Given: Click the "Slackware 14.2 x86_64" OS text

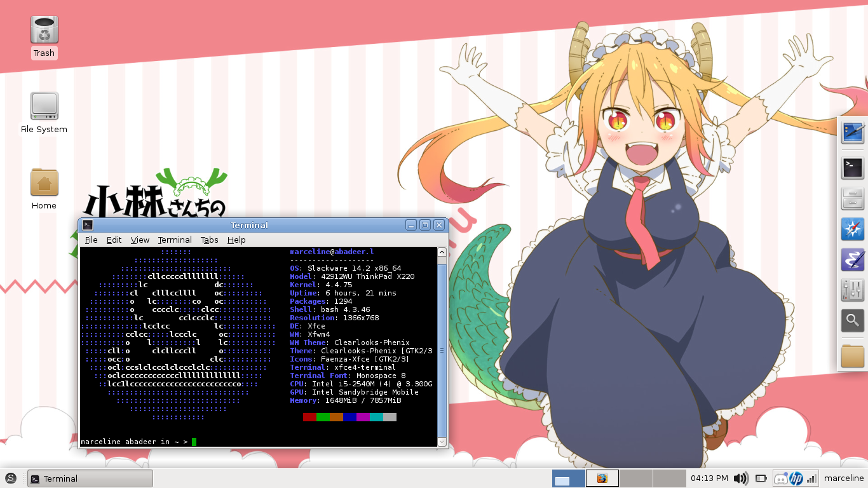Looking at the screenshot, I should [355, 268].
